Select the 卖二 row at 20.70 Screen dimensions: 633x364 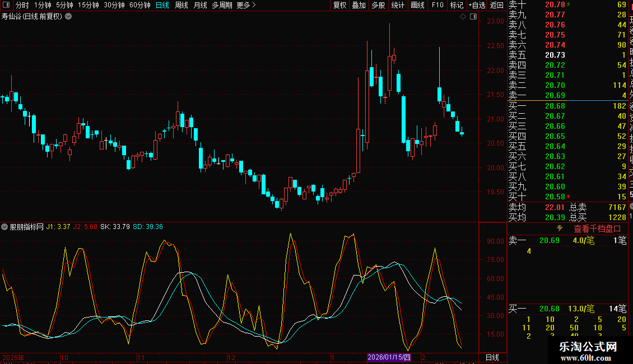[x=567, y=85]
